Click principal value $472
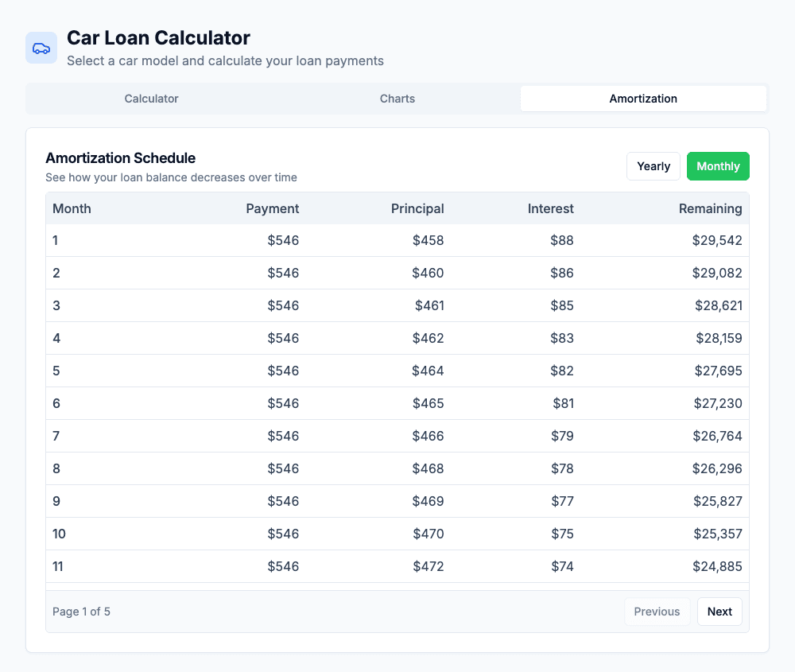The height and width of the screenshot is (672, 795). pyautogui.click(x=429, y=566)
